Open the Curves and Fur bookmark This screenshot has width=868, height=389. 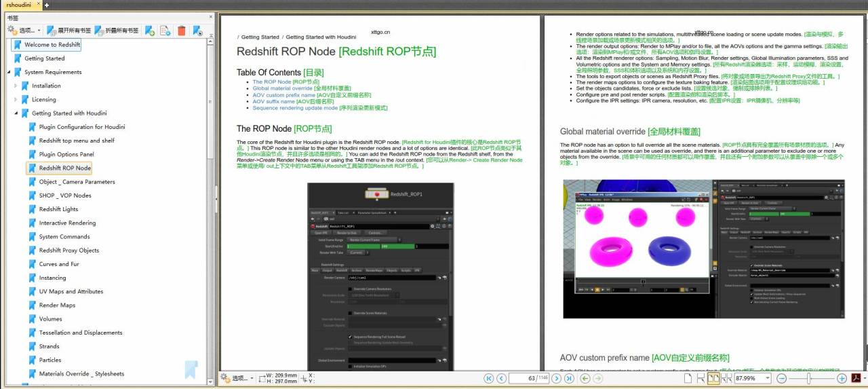(59, 264)
